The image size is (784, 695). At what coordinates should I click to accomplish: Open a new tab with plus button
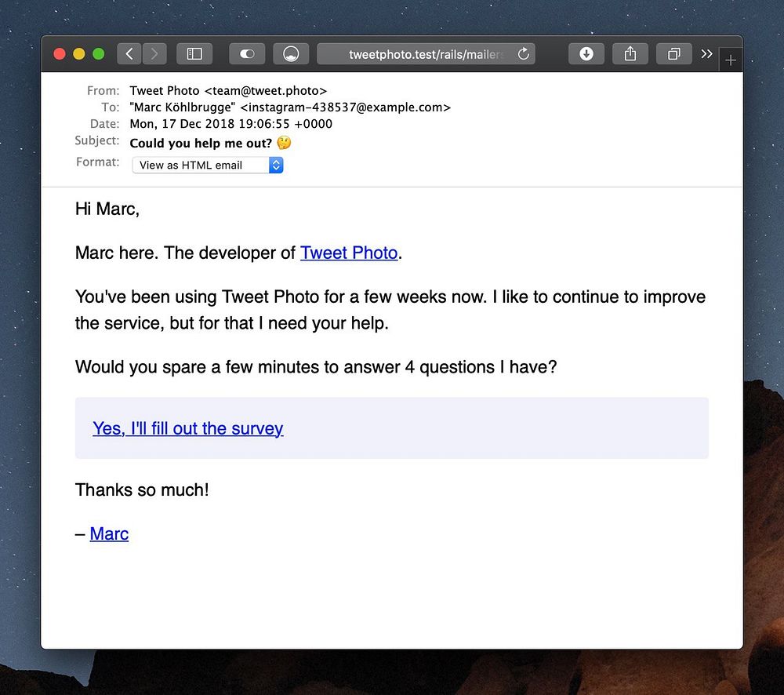[731, 60]
